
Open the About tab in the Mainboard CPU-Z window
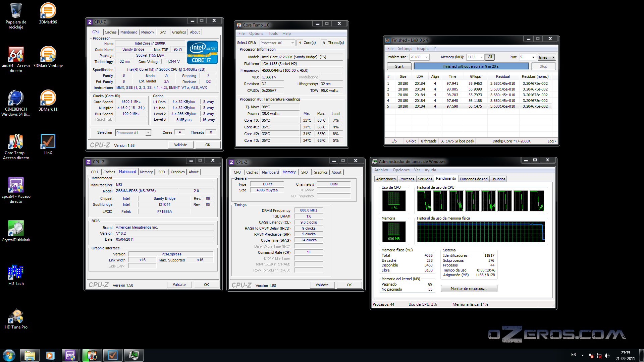click(194, 172)
